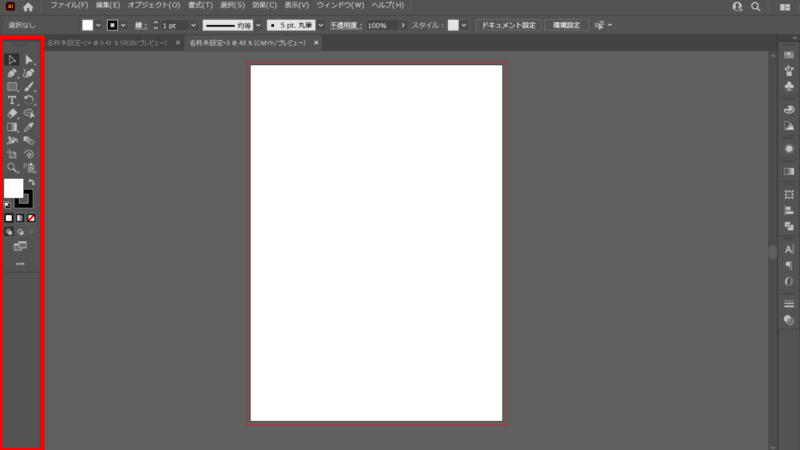Open the Align panel icon
Viewport: 800px width, 450px height.
[789, 210]
